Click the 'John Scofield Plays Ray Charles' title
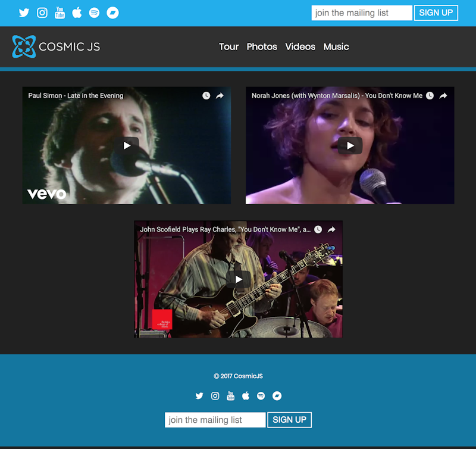 [225, 229]
